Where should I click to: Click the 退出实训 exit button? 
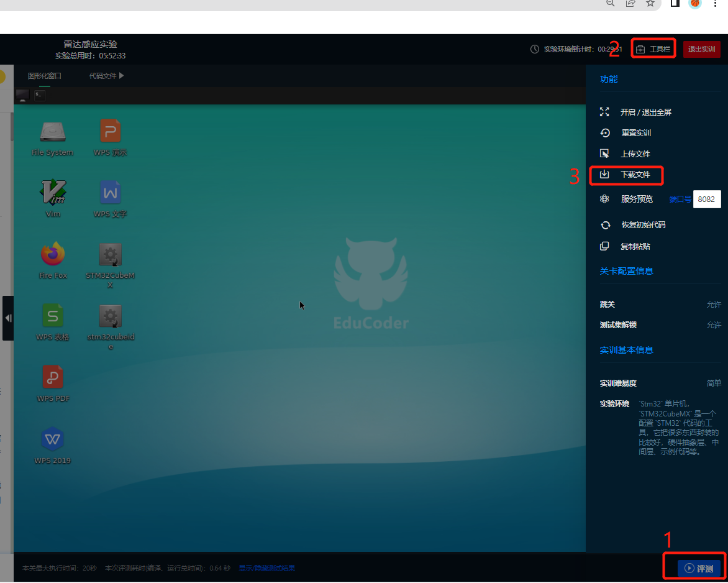(701, 48)
